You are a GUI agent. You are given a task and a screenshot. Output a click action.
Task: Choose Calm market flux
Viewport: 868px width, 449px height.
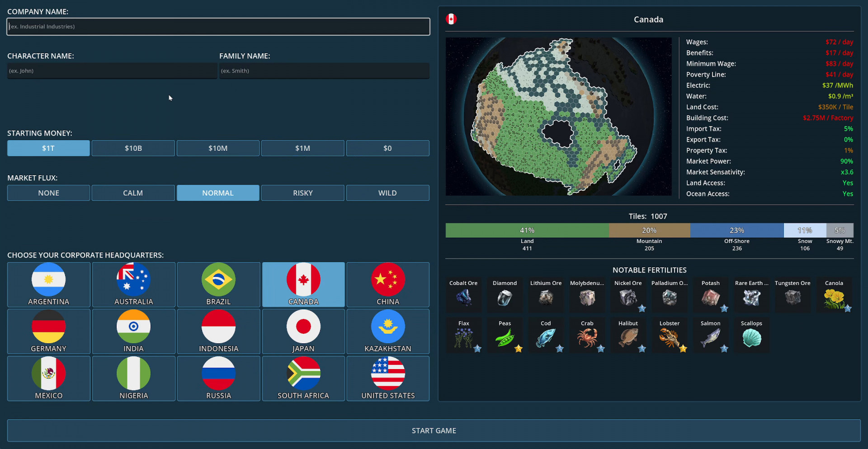(133, 193)
